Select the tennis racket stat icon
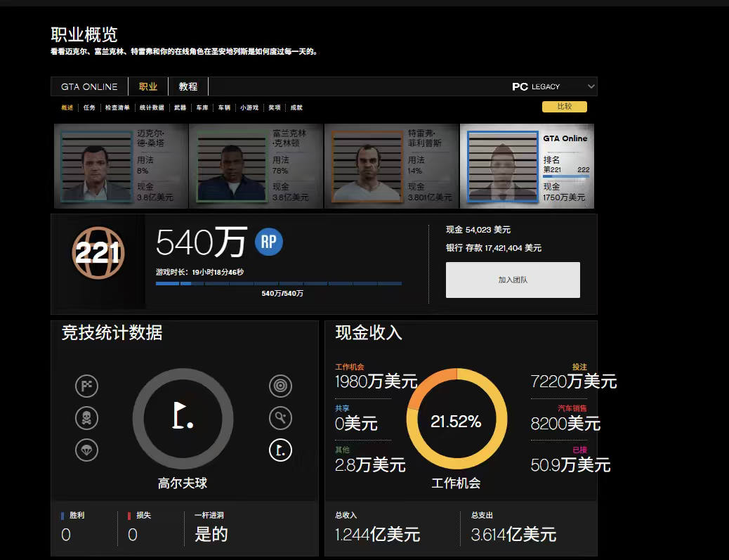Screen dimensions: 729x560 click(x=280, y=419)
